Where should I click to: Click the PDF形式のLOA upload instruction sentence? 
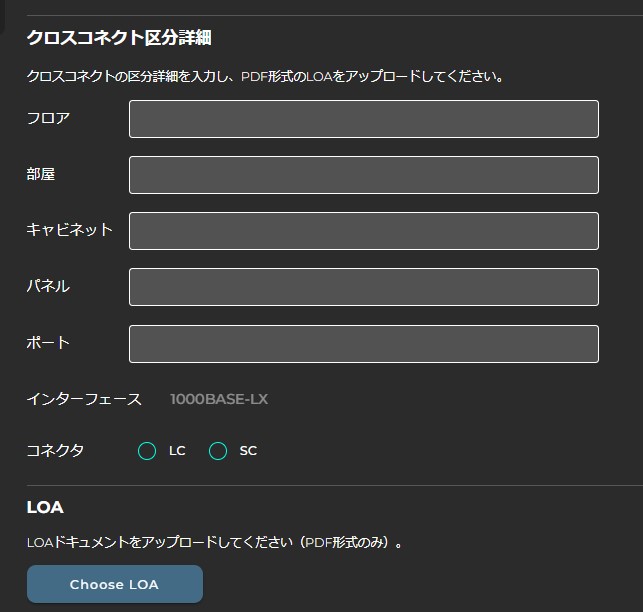[x=264, y=77]
